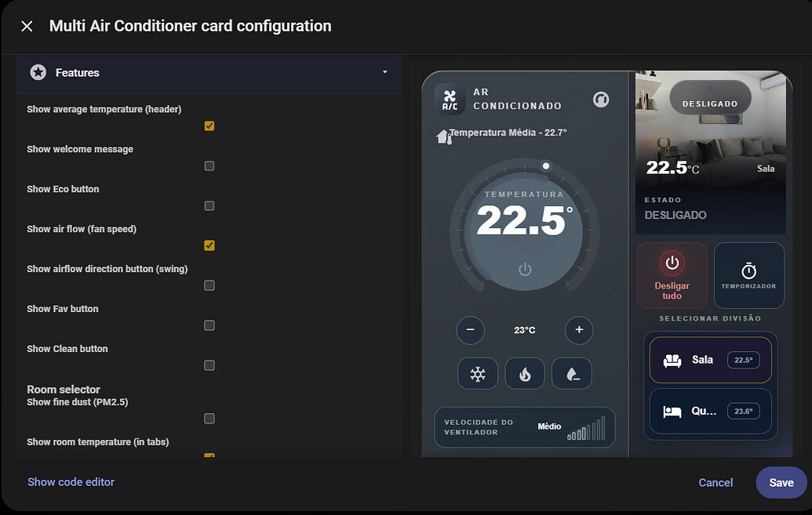Viewport: 812px width, 515px height.
Task: Decrease temperature with minus button
Action: [x=470, y=330]
